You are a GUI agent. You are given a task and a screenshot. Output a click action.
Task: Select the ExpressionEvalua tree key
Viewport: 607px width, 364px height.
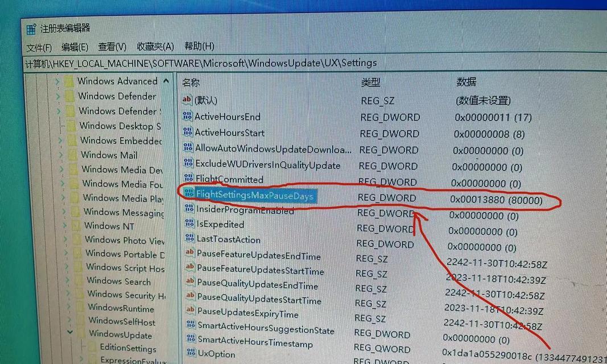133,360
